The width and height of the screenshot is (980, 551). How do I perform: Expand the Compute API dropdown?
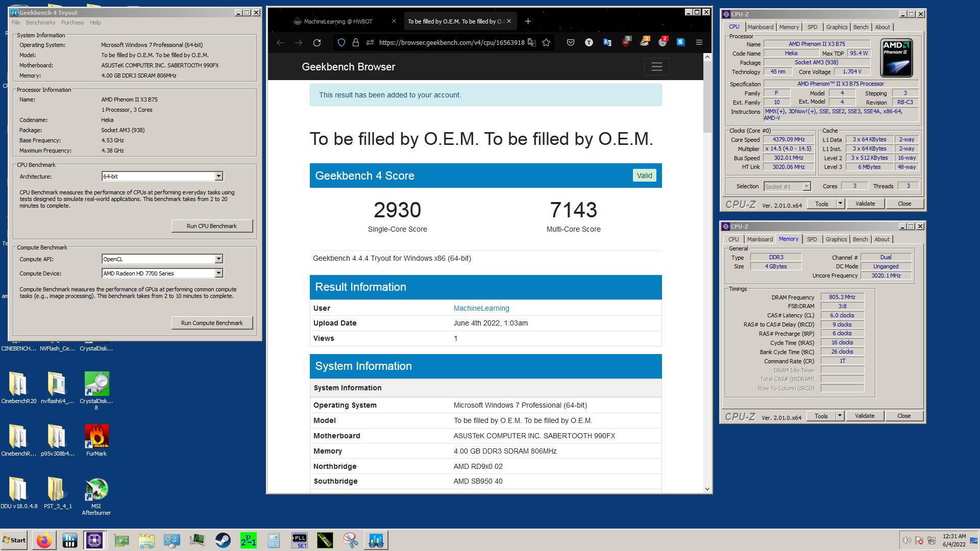pos(218,259)
